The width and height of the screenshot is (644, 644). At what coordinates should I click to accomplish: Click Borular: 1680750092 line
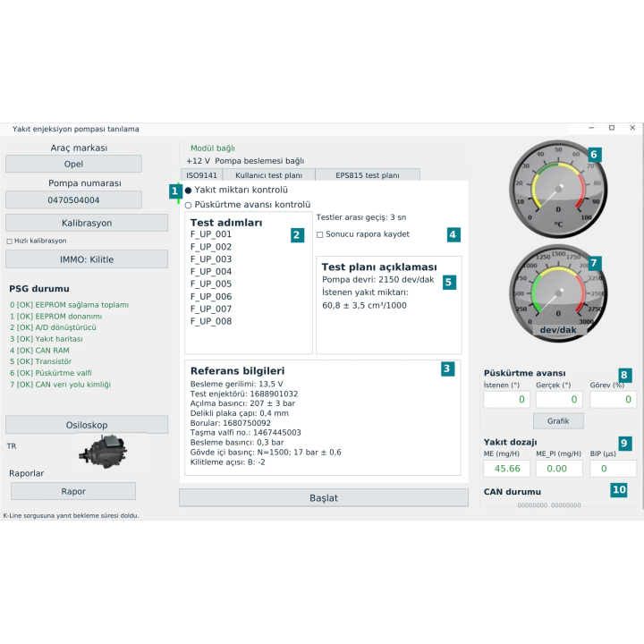[231, 423]
